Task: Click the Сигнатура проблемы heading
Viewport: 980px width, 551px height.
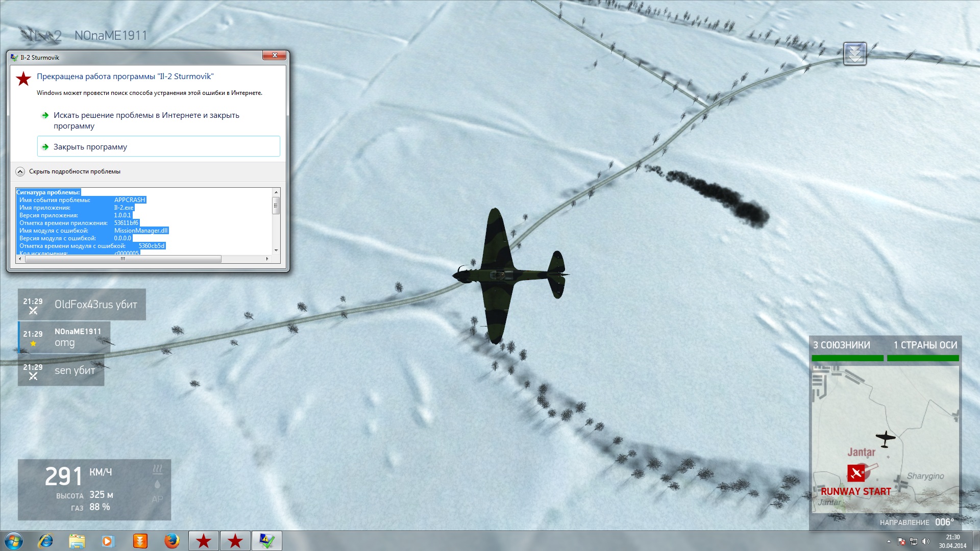Action: pos(48,192)
